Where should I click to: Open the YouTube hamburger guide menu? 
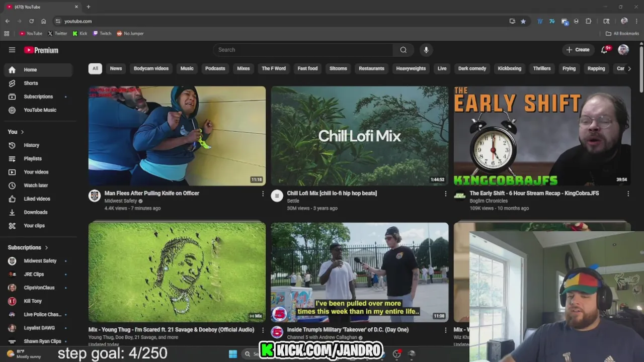tap(12, 50)
